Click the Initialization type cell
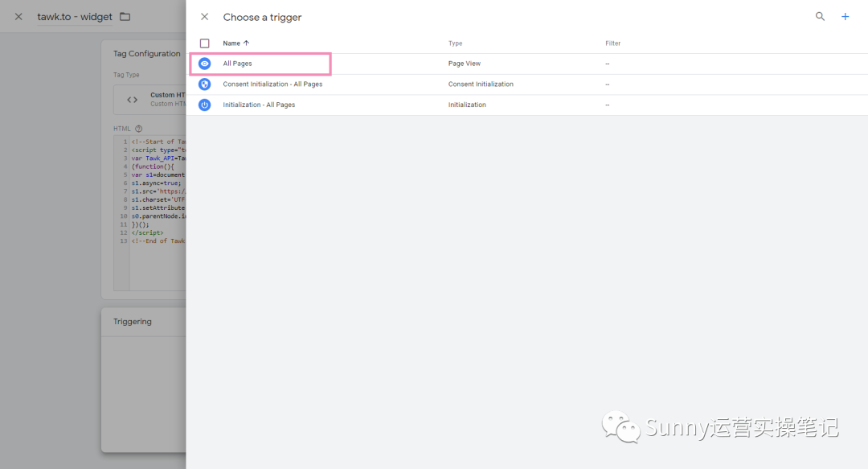 tap(467, 105)
